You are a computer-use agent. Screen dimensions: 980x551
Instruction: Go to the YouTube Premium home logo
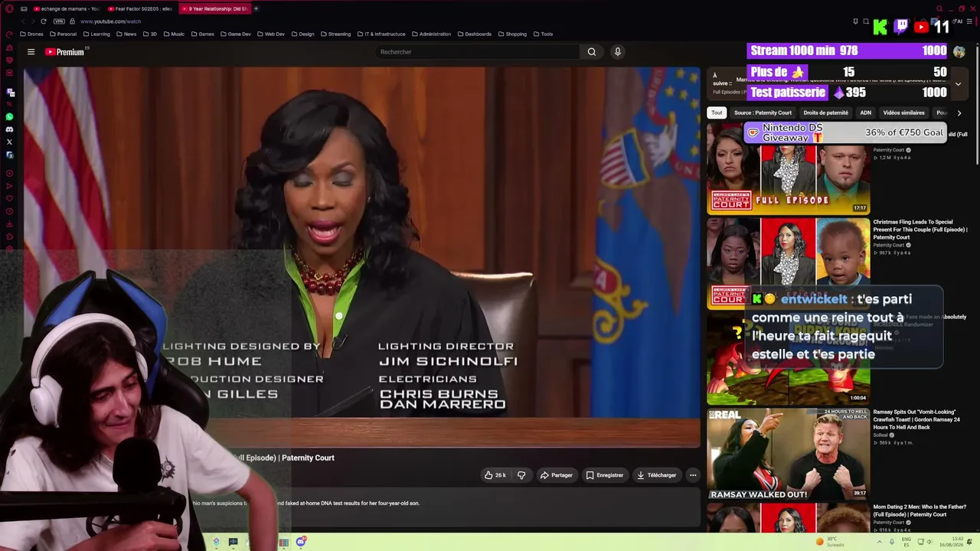[64, 52]
